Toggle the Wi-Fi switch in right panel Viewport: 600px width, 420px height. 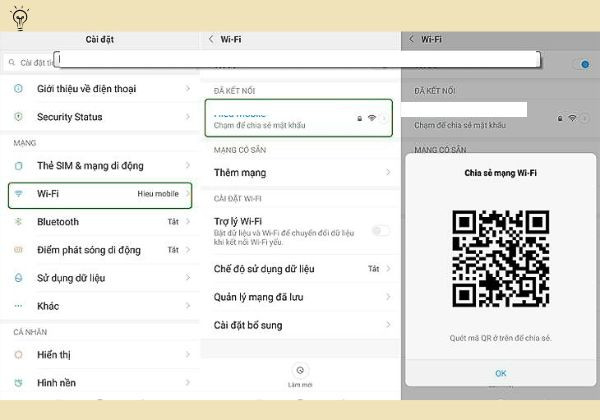(582, 64)
